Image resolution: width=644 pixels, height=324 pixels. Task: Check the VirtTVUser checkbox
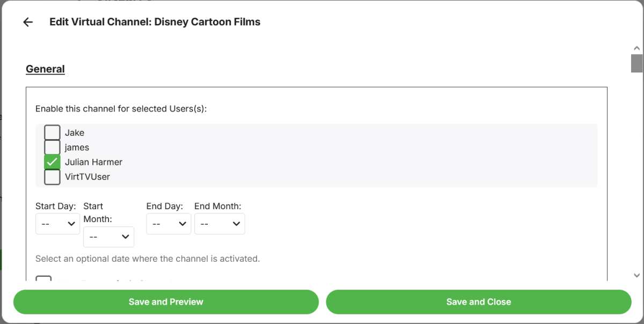52,176
